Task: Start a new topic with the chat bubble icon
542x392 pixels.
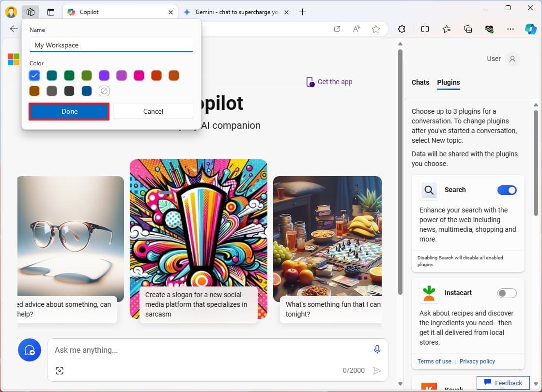Action: click(x=29, y=350)
